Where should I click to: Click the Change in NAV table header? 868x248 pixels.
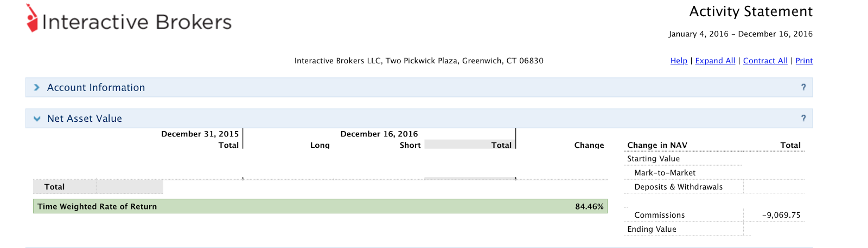point(657,145)
